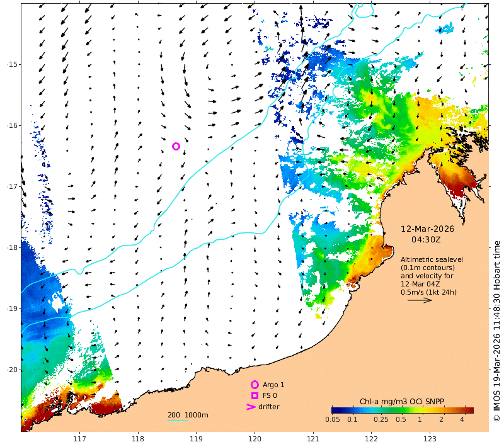Click the 'FS 0' legend label
504x447 pixels.
coord(270,395)
